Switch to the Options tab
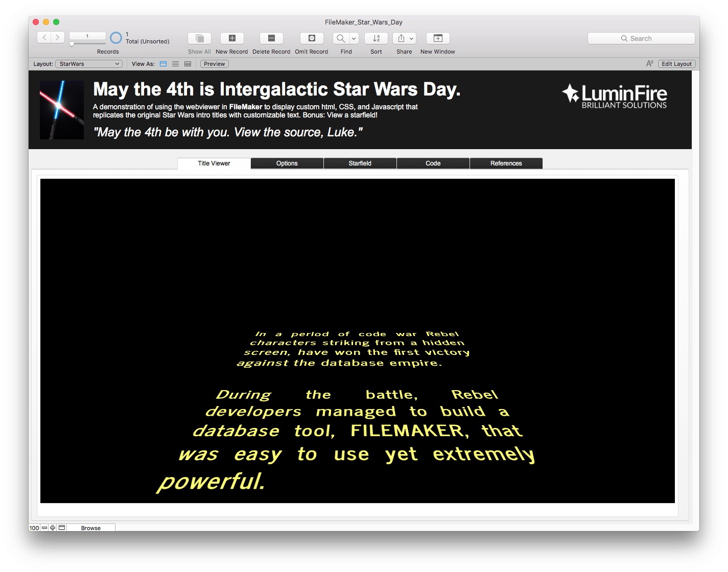728x572 pixels. (x=287, y=163)
